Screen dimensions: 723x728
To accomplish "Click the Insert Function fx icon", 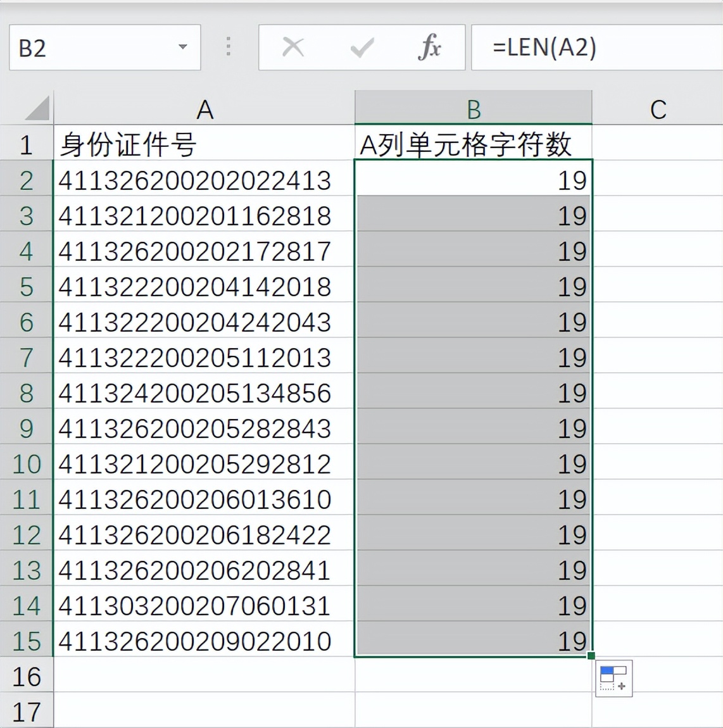I will tap(429, 47).
